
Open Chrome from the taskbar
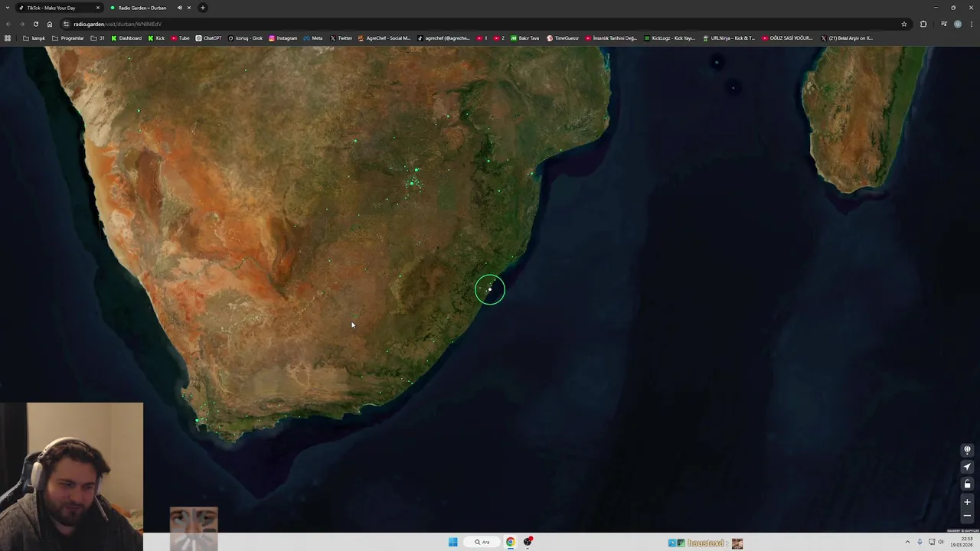click(511, 542)
